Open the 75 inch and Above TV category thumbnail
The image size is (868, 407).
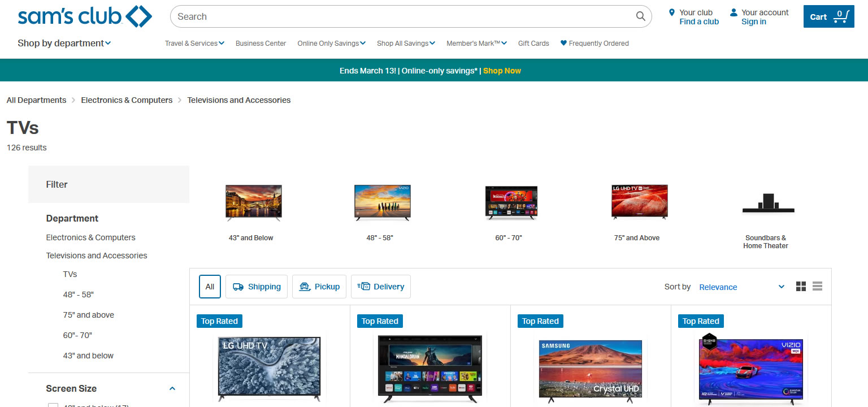click(x=639, y=202)
